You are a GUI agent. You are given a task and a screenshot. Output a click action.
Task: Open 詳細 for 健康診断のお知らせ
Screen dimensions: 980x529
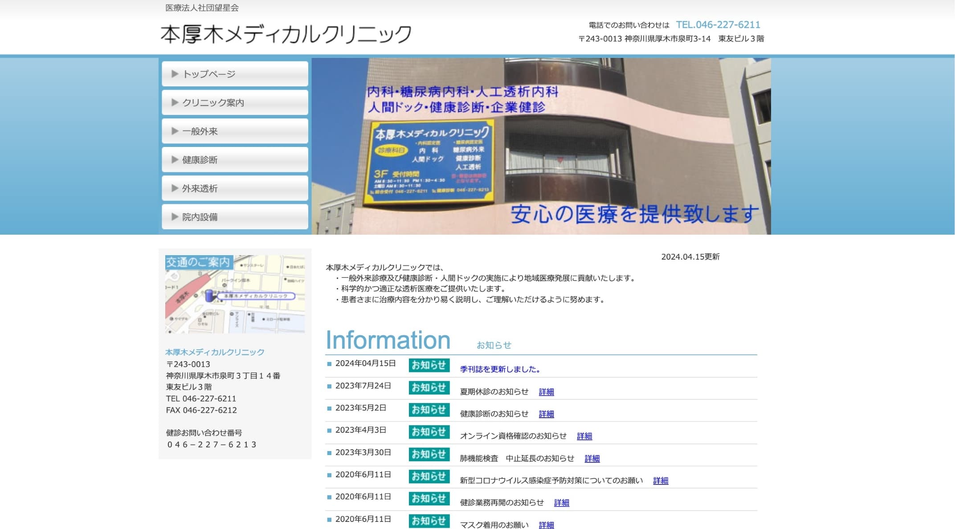point(546,414)
